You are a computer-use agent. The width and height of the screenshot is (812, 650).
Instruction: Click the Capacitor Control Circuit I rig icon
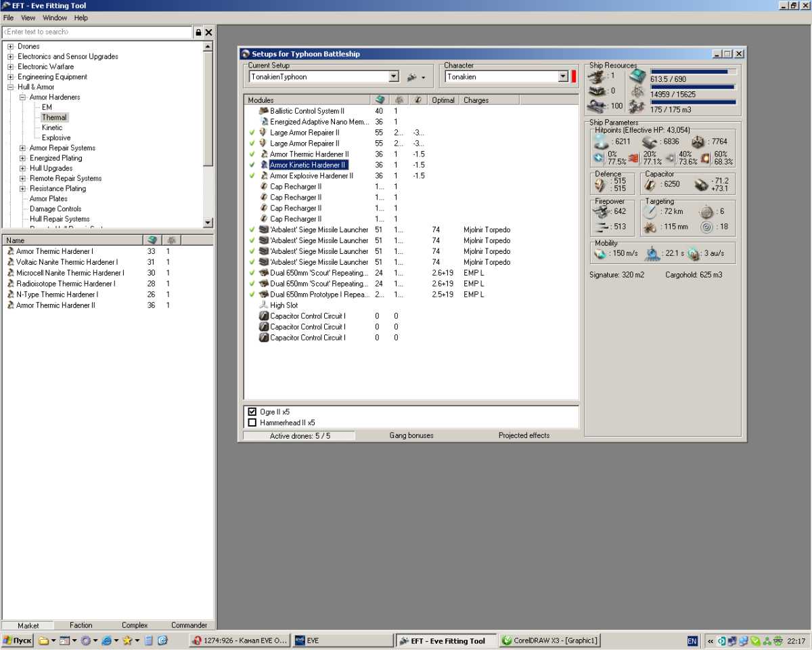(x=264, y=316)
